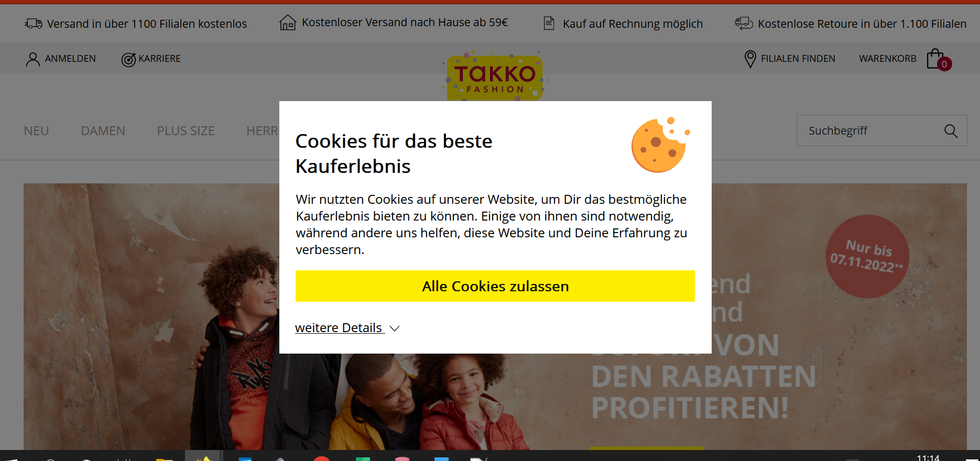This screenshot has width=980, height=461.
Task: Click the house icon for home shipping
Action: coord(288,23)
